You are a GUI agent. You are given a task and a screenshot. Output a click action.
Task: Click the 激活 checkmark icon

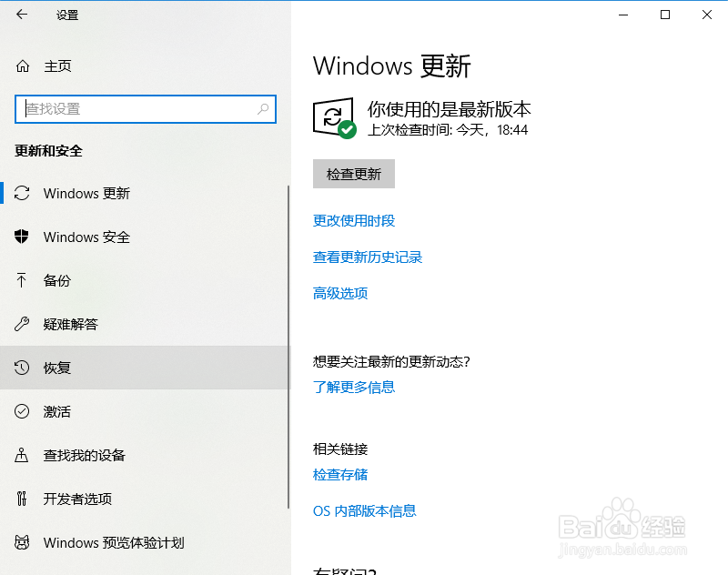coord(22,411)
